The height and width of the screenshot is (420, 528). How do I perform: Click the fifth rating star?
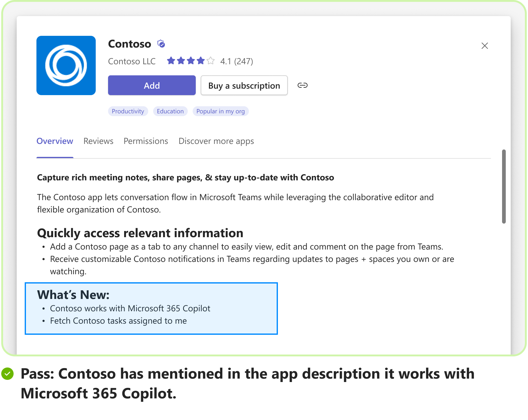(x=210, y=61)
